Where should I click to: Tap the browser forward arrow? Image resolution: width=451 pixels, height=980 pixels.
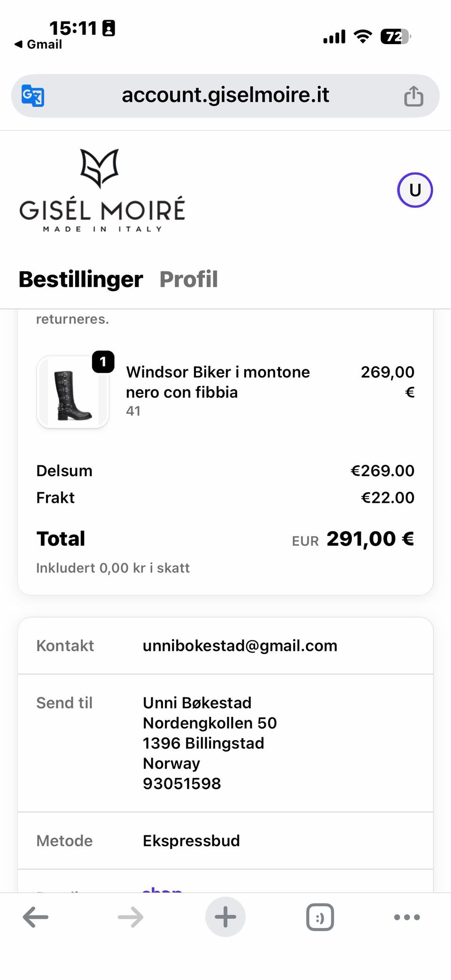click(x=130, y=917)
